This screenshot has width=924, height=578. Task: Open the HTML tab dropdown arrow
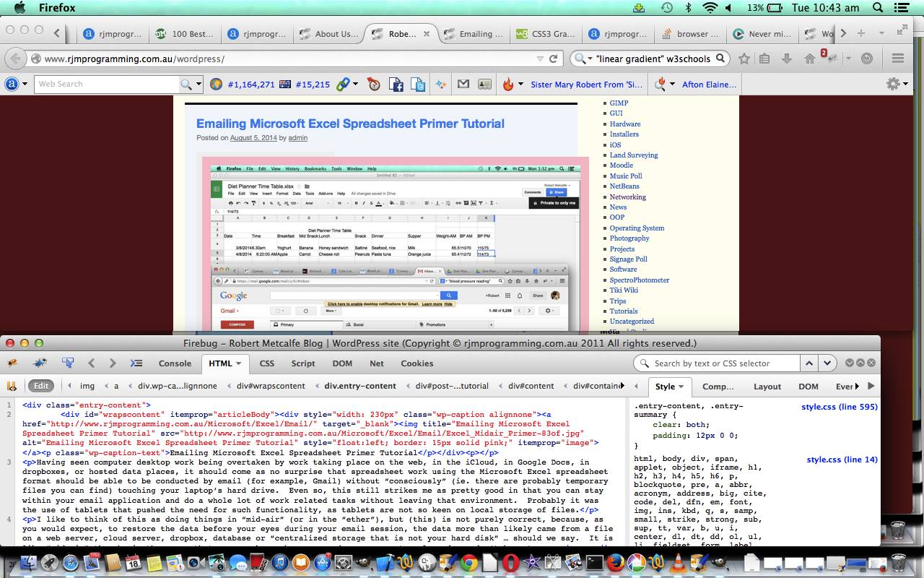click(x=239, y=363)
